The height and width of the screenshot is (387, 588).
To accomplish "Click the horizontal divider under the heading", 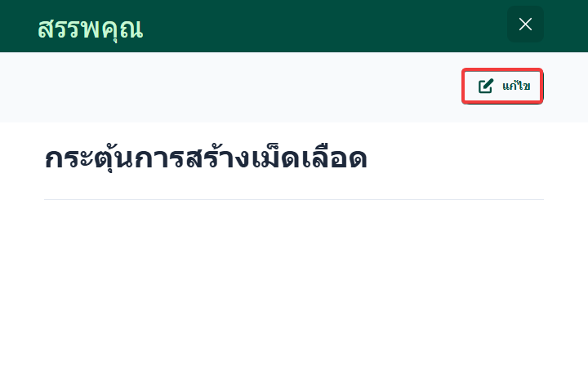I will click(x=294, y=199).
